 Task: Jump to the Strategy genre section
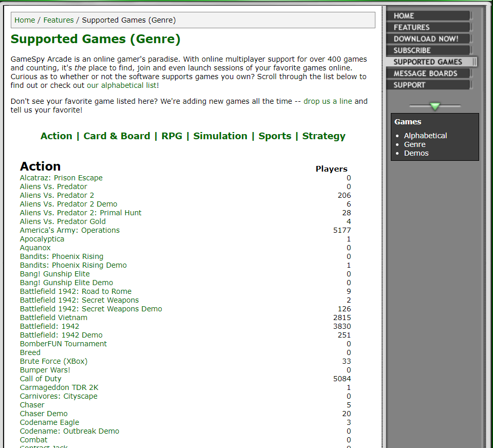coord(324,136)
